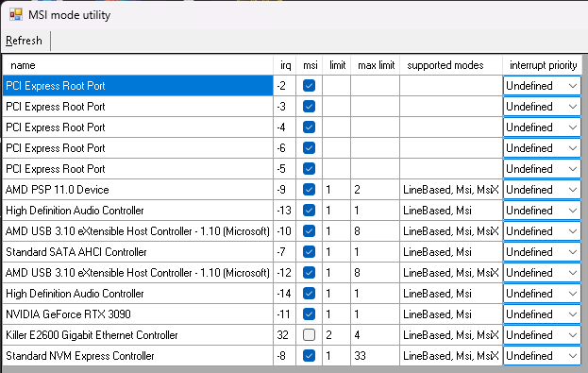Toggle msi for Audio Controller irq -14
The height and width of the screenshot is (373, 588).
(309, 294)
